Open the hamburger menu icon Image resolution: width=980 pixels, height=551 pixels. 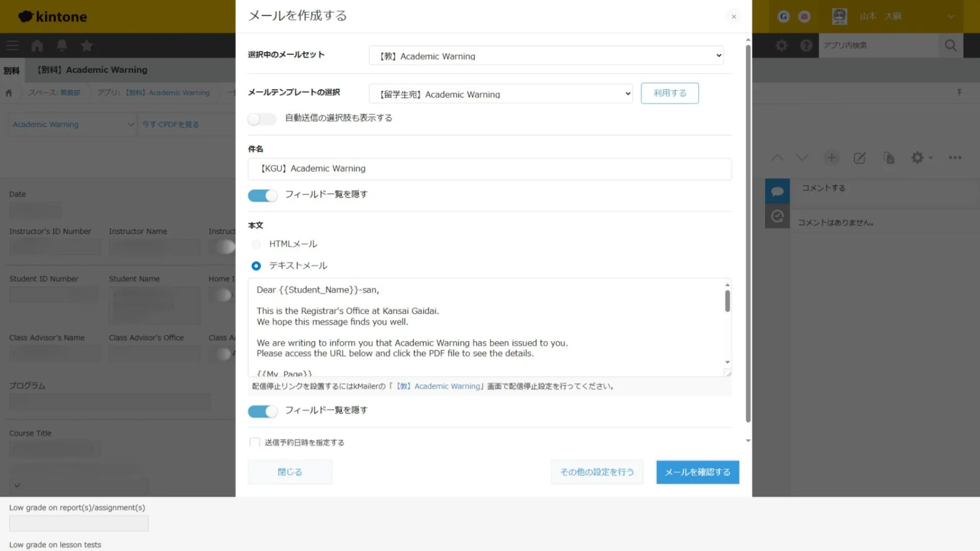pyautogui.click(x=12, y=46)
